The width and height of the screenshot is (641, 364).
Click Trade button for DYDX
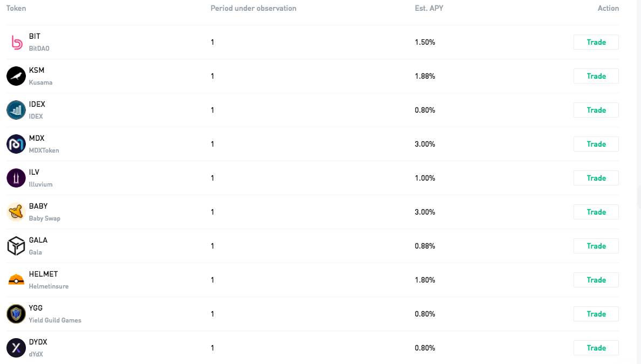point(596,348)
